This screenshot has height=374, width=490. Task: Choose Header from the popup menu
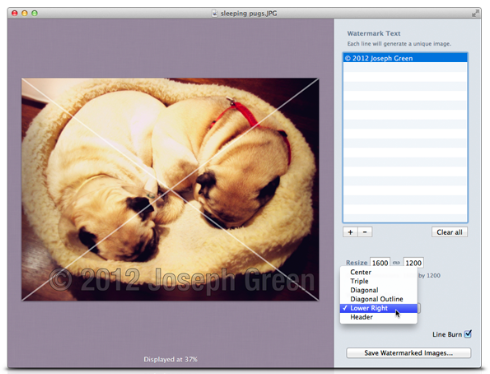(x=378, y=317)
